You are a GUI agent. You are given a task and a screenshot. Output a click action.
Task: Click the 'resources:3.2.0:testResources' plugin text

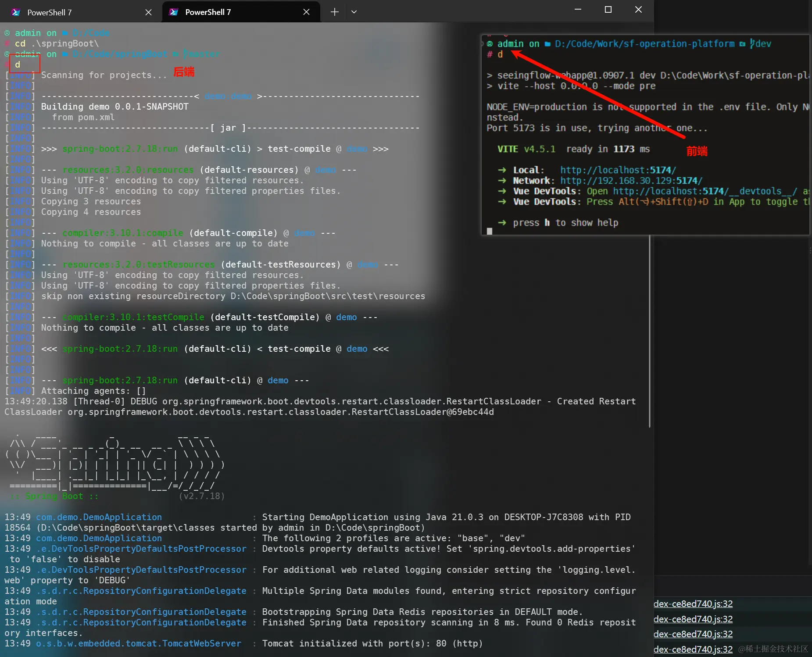139,265
